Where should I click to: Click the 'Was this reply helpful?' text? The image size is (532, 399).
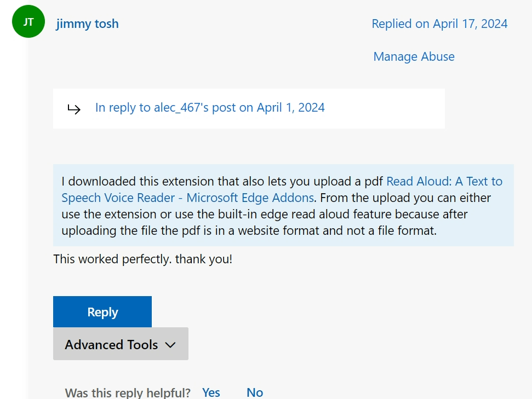[x=128, y=392]
